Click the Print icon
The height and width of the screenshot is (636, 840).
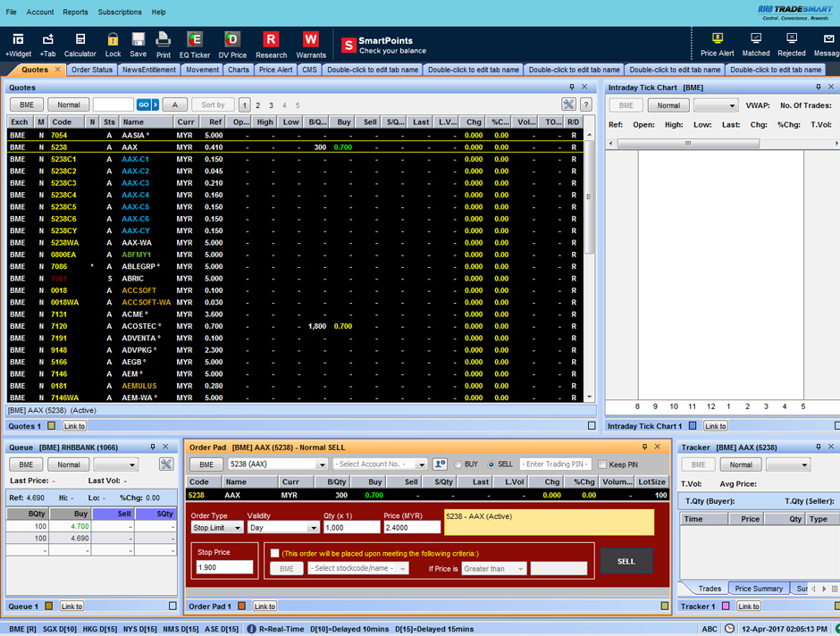pos(163,45)
